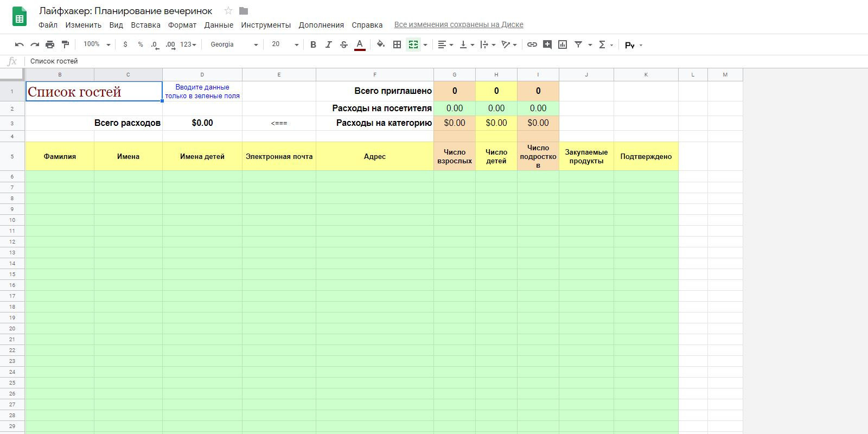Image resolution: width=868 pixels, height=434 pixels.
Task: Click 'Все изменения сохранены на Диске' link
Action: [458, 24]
